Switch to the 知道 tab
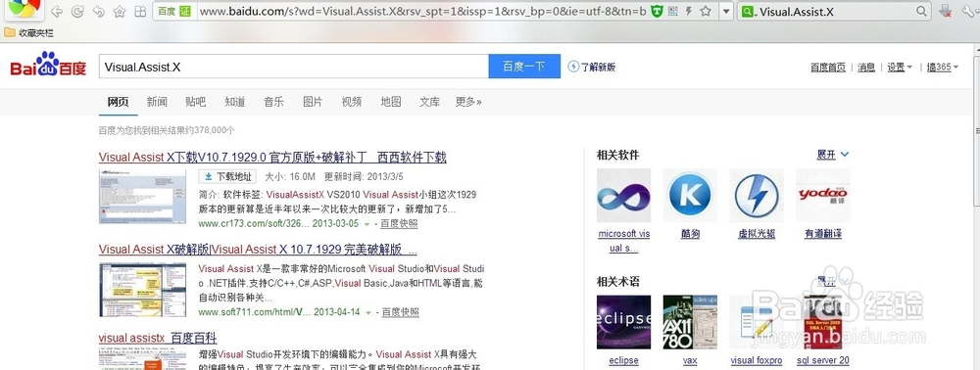 click(235, 102)
